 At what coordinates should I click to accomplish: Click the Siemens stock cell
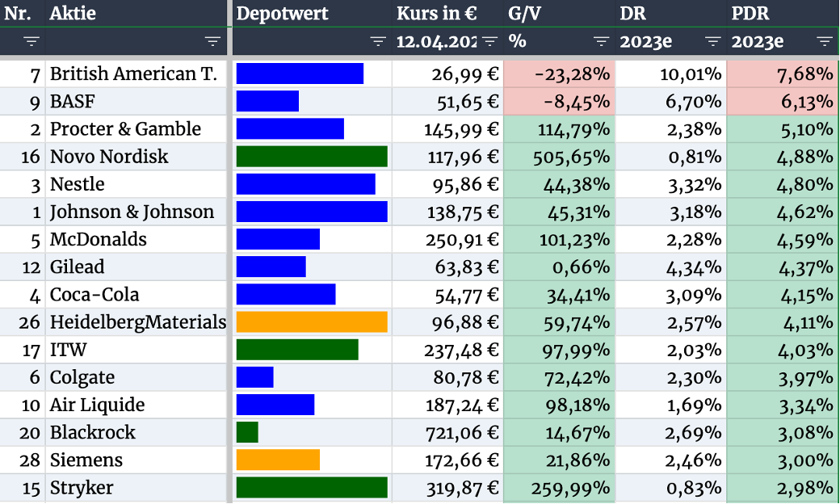tap(136, 460)
